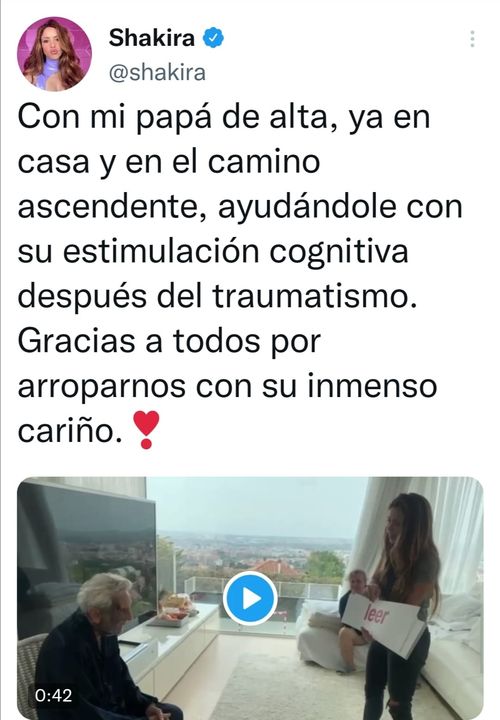Click the phrase 'estimulación cognitiva'
Screen dimensions: 500x720
(x=236, y=252)
